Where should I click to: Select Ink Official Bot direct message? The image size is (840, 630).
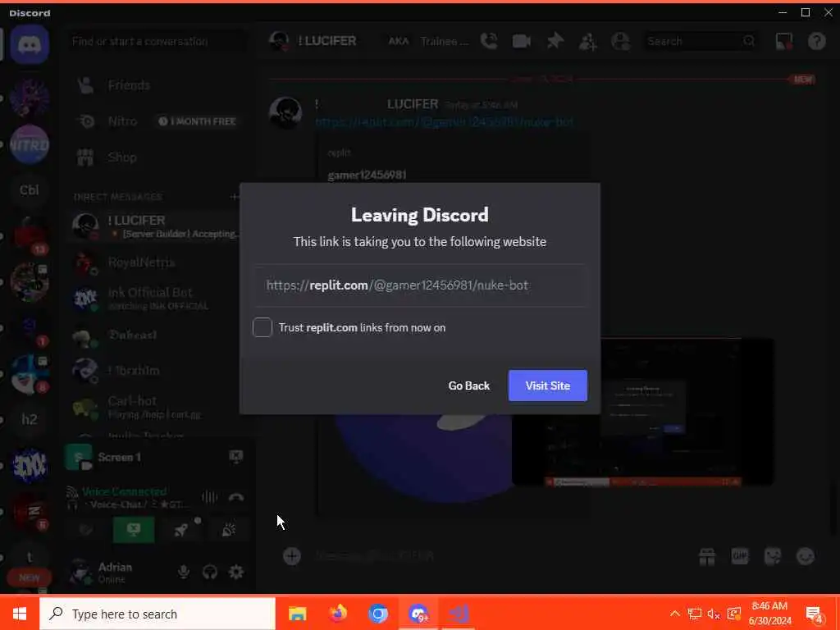[155, 299]
